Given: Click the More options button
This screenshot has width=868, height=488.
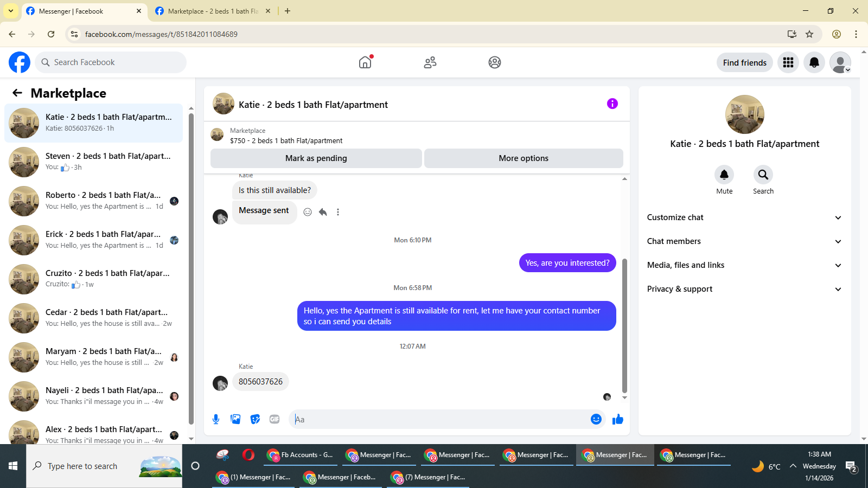Looking at the screenshot, I should (x=524, y=158).
